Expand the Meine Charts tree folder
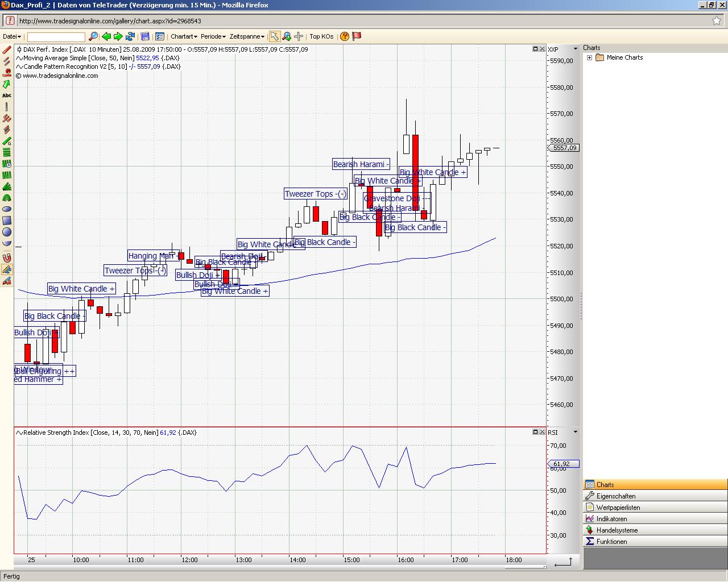 tap(590, 57)
